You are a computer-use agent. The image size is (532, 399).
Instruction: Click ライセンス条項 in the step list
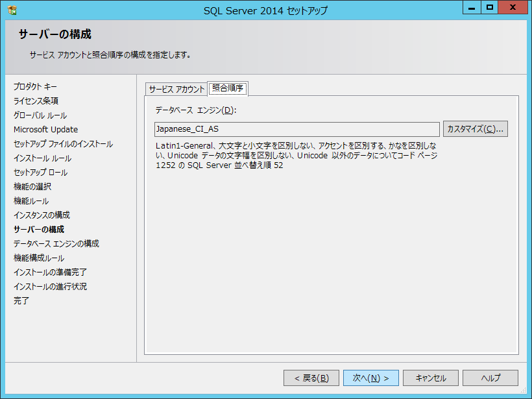tap(36, 101)
